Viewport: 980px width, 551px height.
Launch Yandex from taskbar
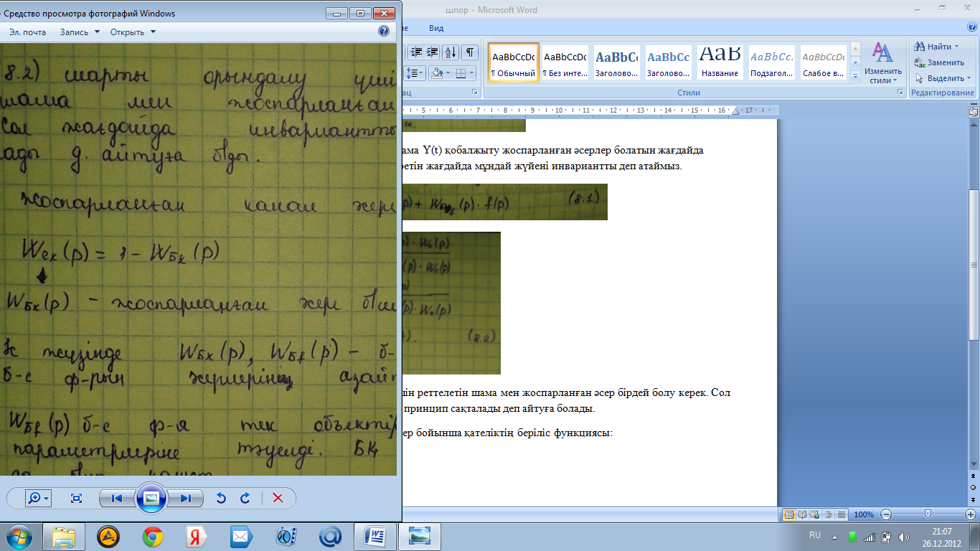[197, 537]
